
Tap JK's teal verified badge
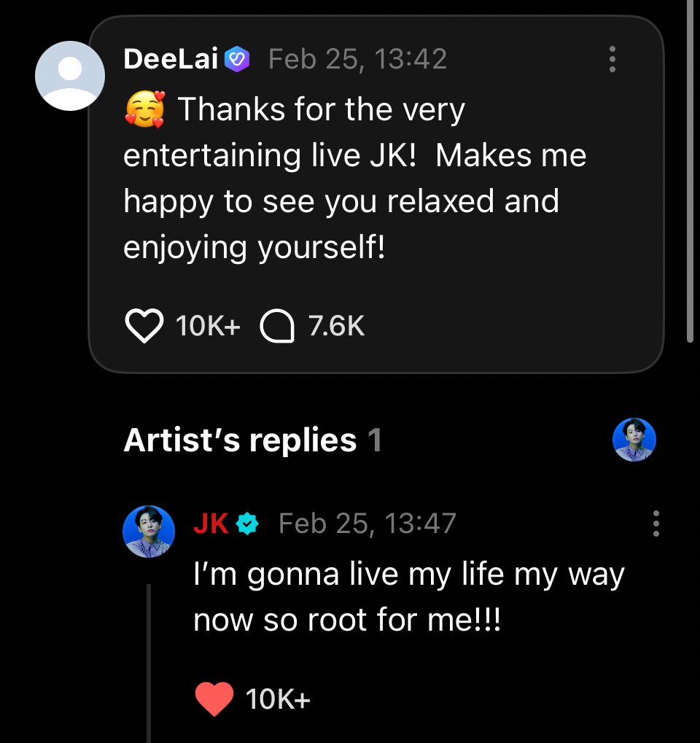click(248, 524)
